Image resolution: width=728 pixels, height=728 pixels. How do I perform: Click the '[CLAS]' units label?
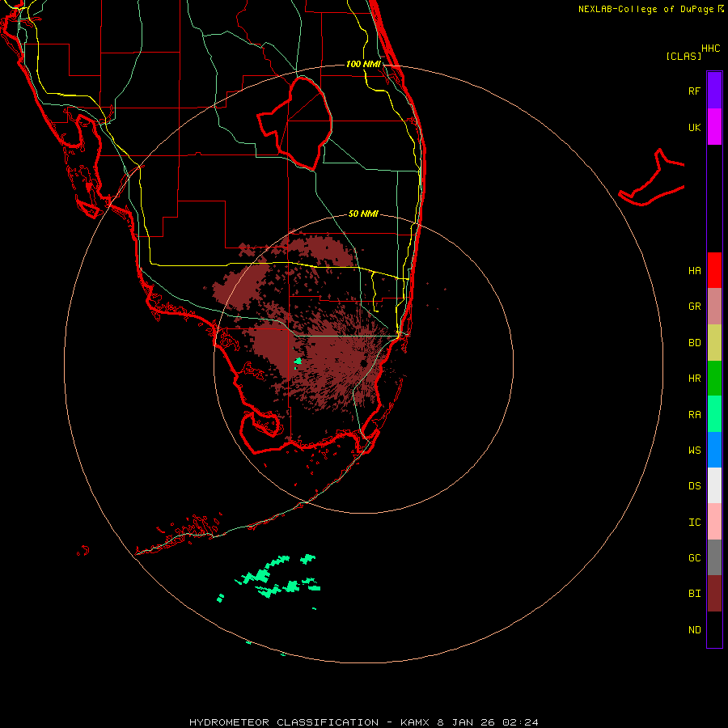pos(684,56)
